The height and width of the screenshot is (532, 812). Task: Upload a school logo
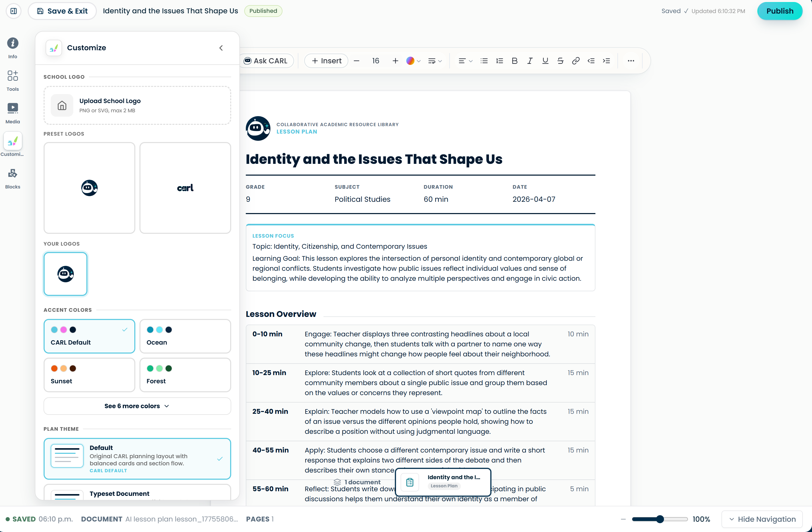[x=137, y=105]
